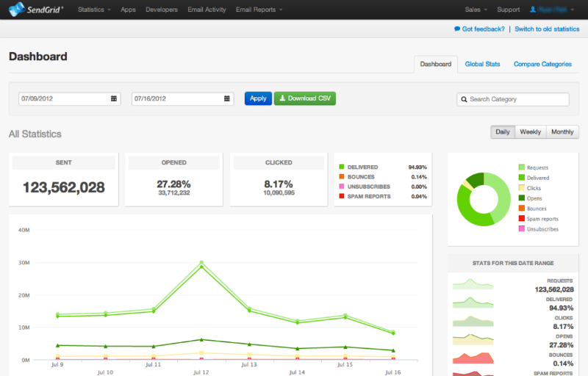Click the Requests sparkline thumbnail
588x376 pixels.
[x=475, y=284]
